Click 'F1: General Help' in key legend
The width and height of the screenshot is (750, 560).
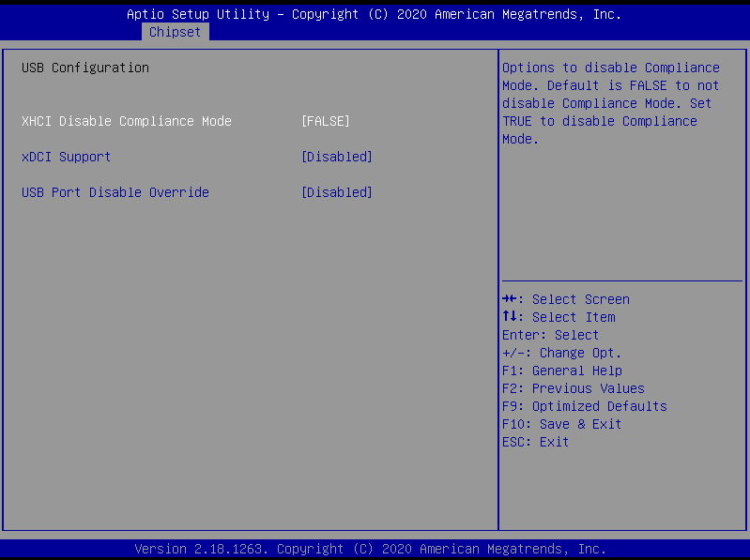pyautogui.click(x=561, y=371)
